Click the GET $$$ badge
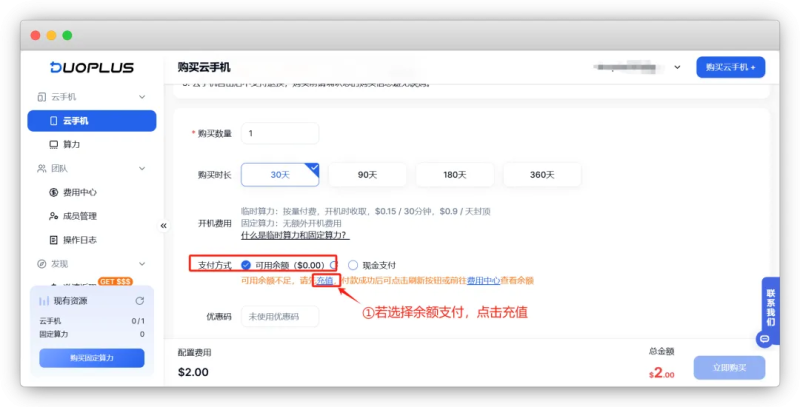 coord(115,282)
